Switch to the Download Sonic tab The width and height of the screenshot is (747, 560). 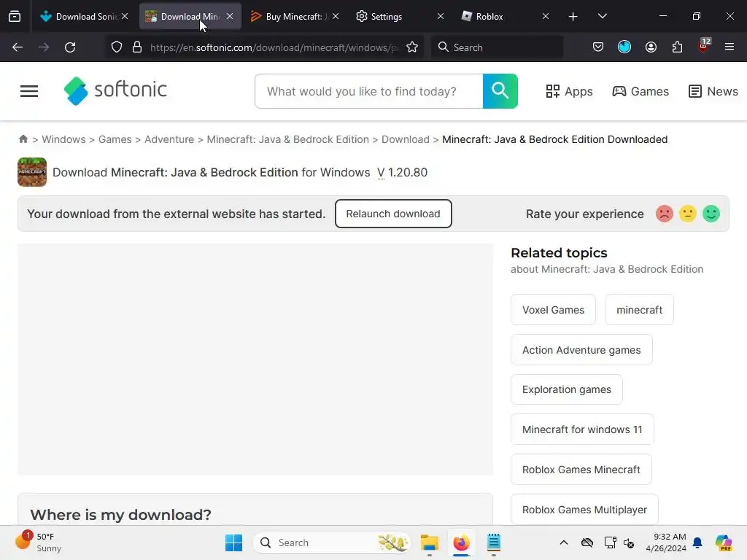(85, 16)
